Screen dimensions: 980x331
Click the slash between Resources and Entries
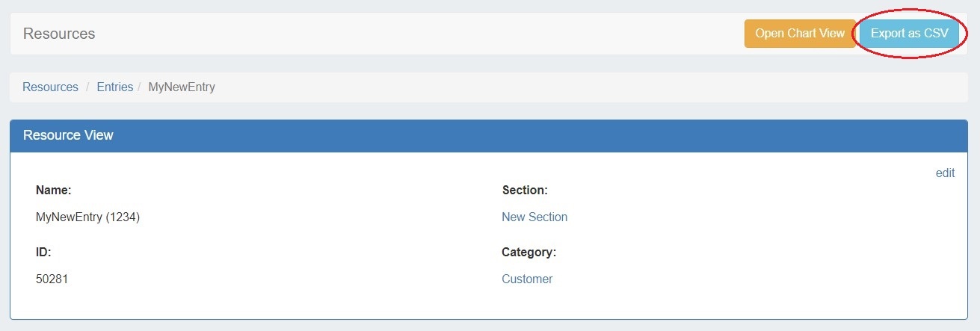(x=87, y=87)
